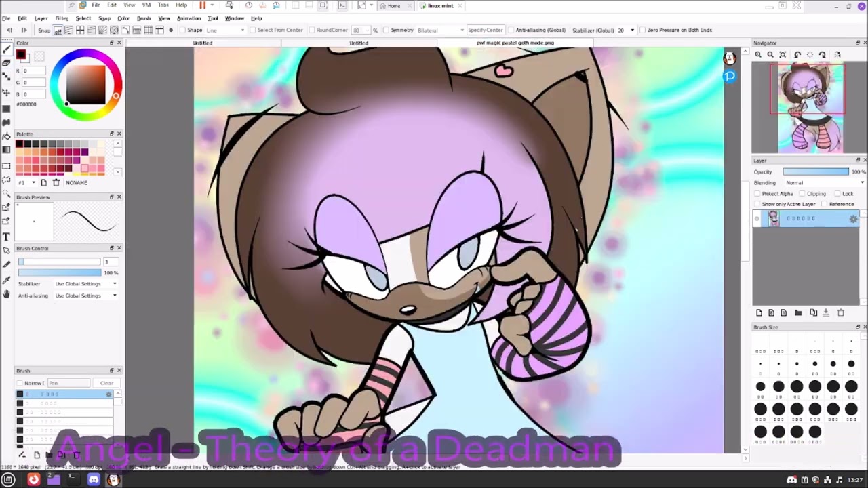The height and width of the screenshot is (488, 868).
Task: Click the Snap off button
Action: pyautogui.click(x=58, y=30)
